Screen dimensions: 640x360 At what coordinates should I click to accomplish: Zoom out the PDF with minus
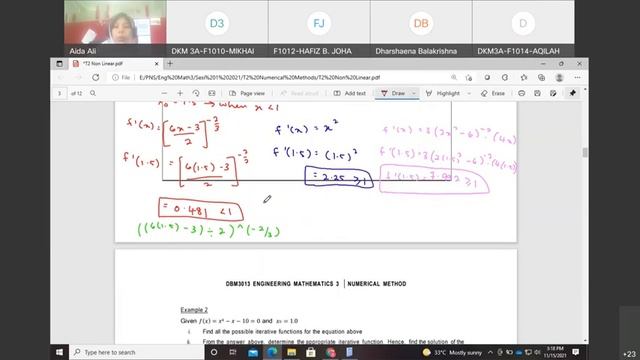[x=164, y=93]
